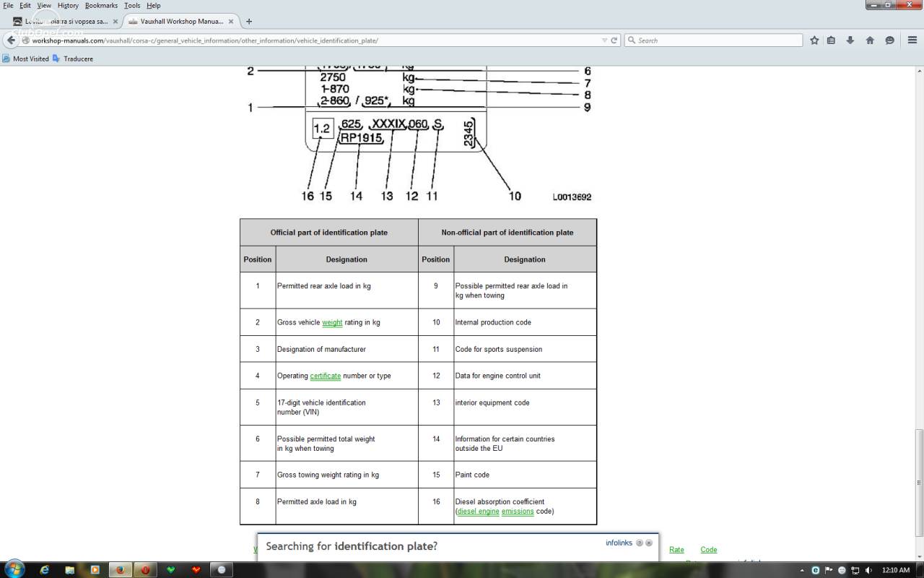Screen dimensions: 924x578
Task: Open Action Center flag icon in tray
Action: (829, 570)
